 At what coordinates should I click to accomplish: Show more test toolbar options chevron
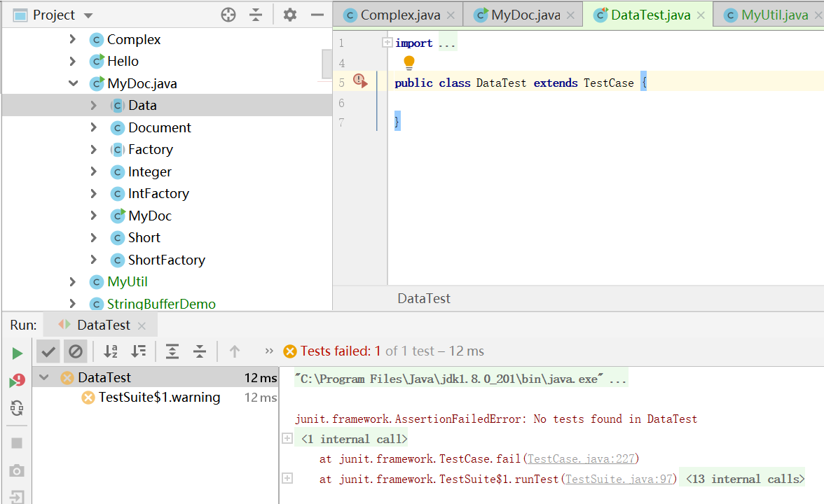tap(269, 351)
